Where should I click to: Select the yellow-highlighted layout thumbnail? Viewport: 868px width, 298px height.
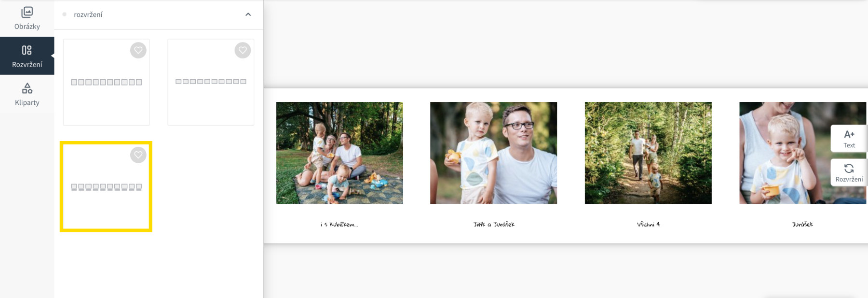(106, 186)
